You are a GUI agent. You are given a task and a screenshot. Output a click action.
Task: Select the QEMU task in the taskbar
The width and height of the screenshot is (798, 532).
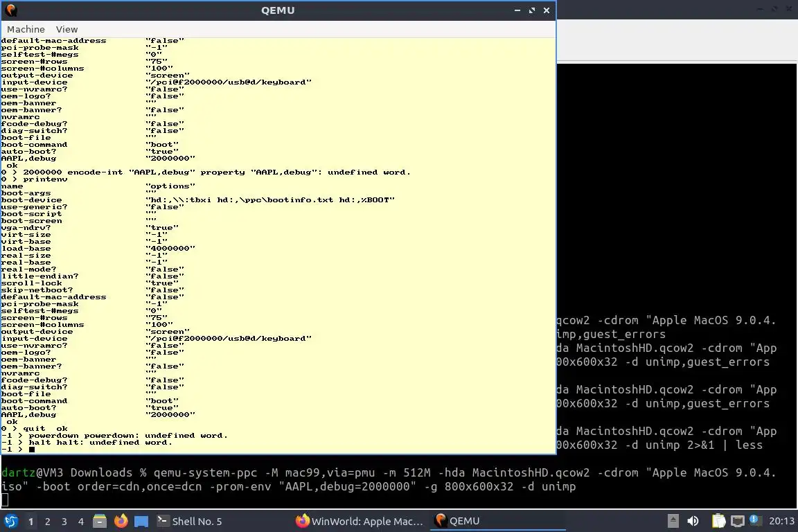click(498, 522)
